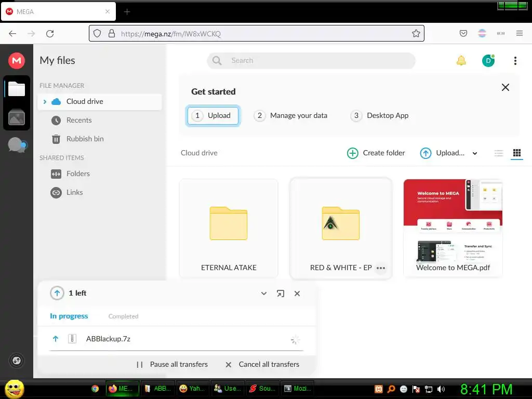Open the Cloud drive file manager icon
The width and height of the screenshot is (532, 399).
pyautogui.click(x=16, y=89)
